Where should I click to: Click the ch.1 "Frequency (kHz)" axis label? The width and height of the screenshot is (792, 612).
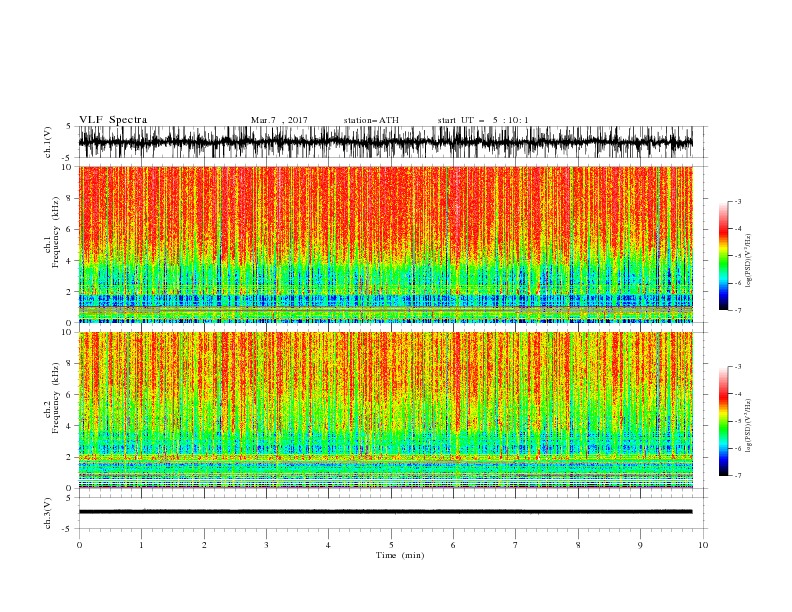point(56,232)
